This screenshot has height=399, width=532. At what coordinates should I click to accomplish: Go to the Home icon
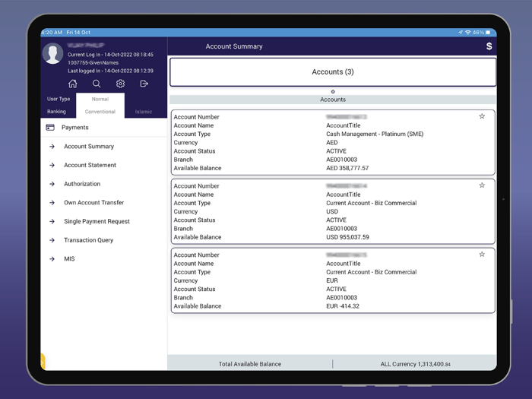(73, 84)
